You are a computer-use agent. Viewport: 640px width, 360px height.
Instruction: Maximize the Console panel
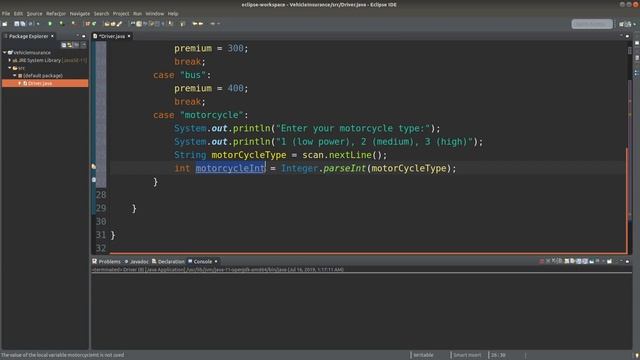627,261
